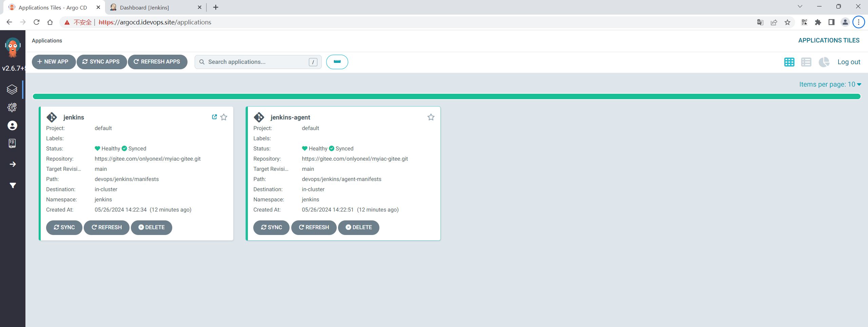
Task: Favorite the jenkins application star
Action: click(224, 117)
